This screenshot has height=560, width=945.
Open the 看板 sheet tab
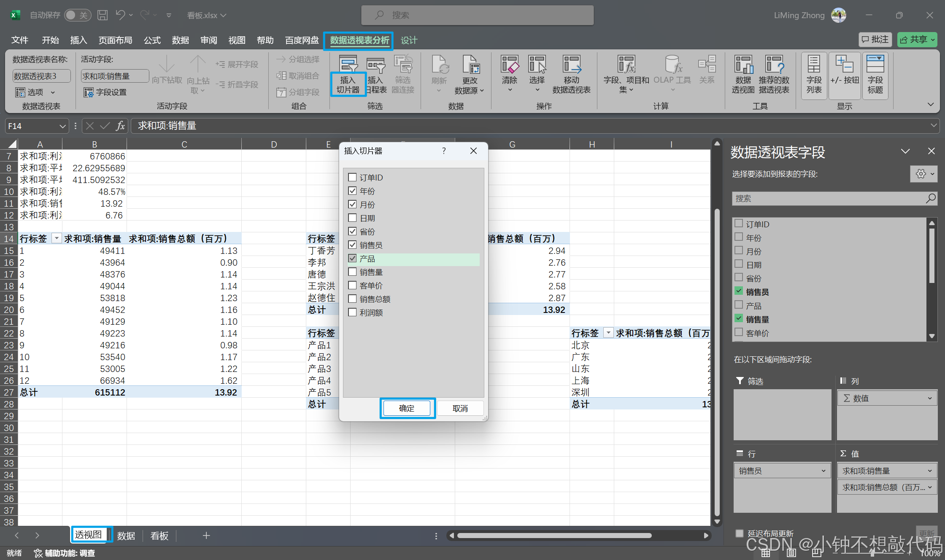159,536
